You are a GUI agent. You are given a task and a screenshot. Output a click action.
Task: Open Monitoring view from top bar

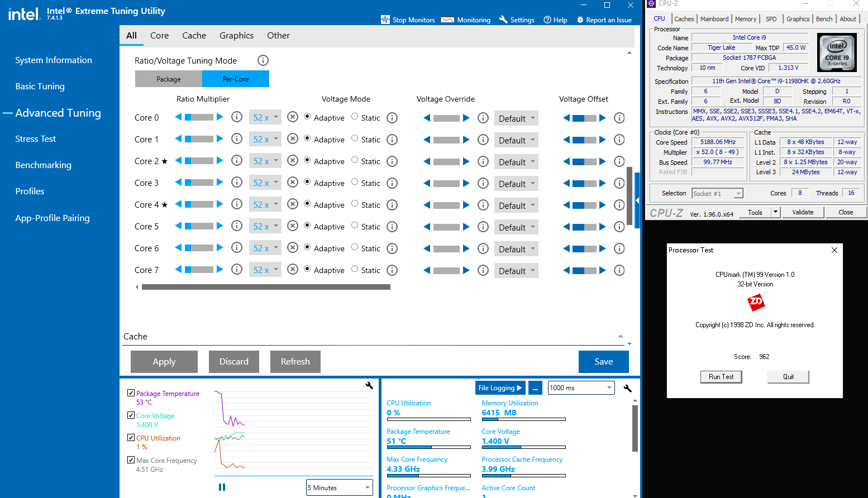click(x=466, y=20)
